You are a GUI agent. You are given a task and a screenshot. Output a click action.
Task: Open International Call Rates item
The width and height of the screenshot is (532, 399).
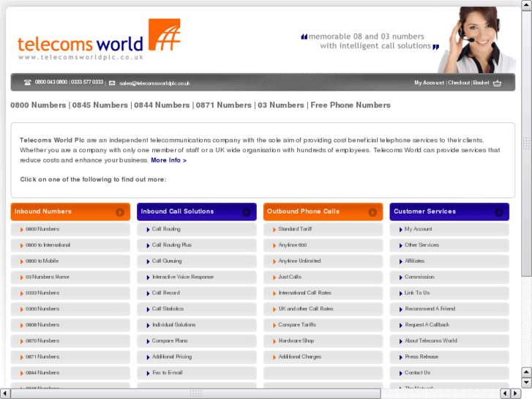(x=323, y=293)
